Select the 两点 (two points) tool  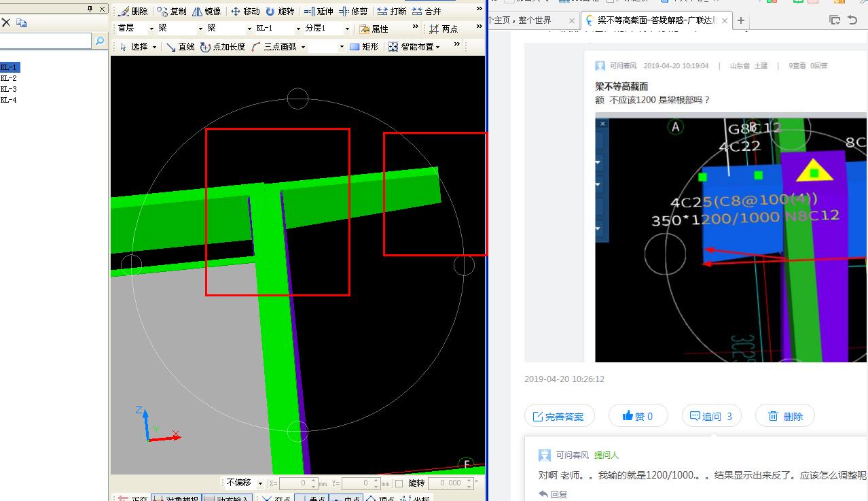[444, 29]
